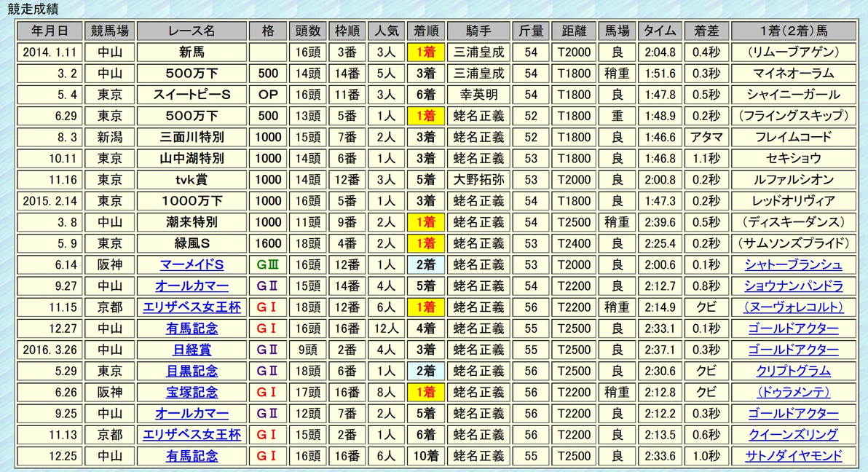Open ゴールドアクター link in the 9.25 row
This screenshot has height=472, width=868.
793,413
